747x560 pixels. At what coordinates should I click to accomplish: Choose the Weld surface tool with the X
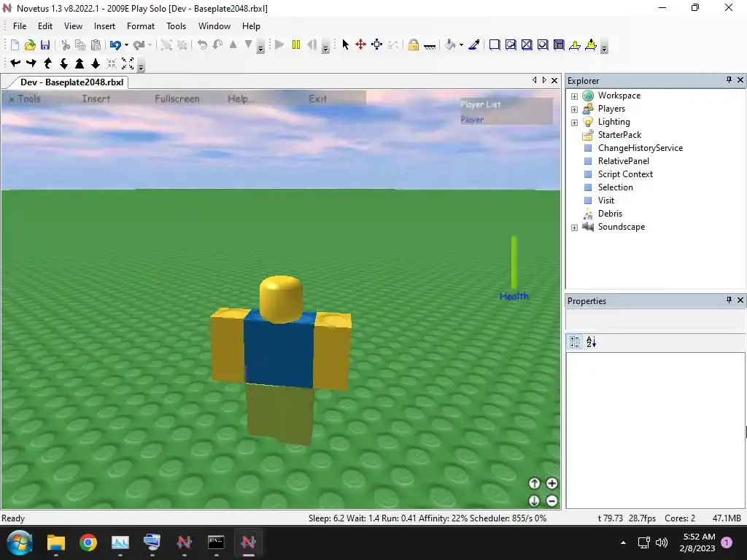[527, 44]
